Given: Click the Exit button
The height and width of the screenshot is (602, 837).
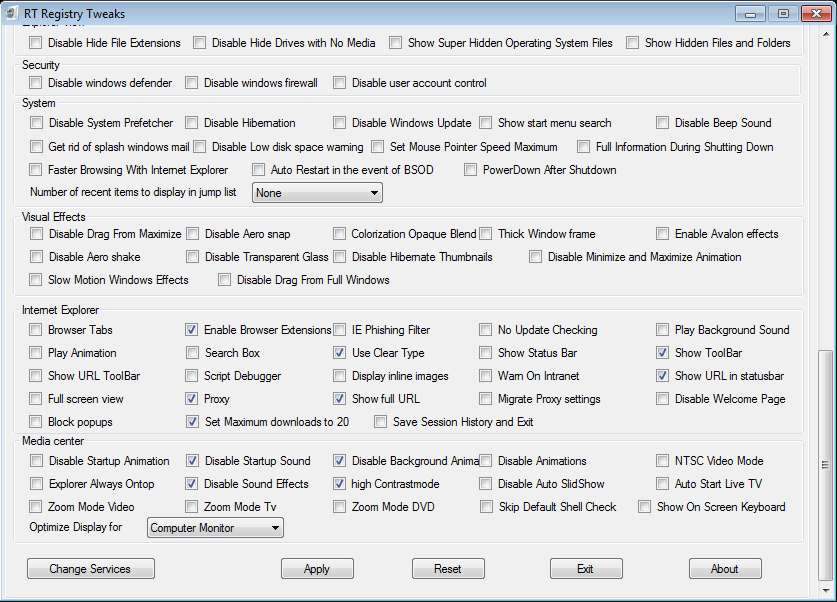Looking at the screenshot, I should click(586, 569).
